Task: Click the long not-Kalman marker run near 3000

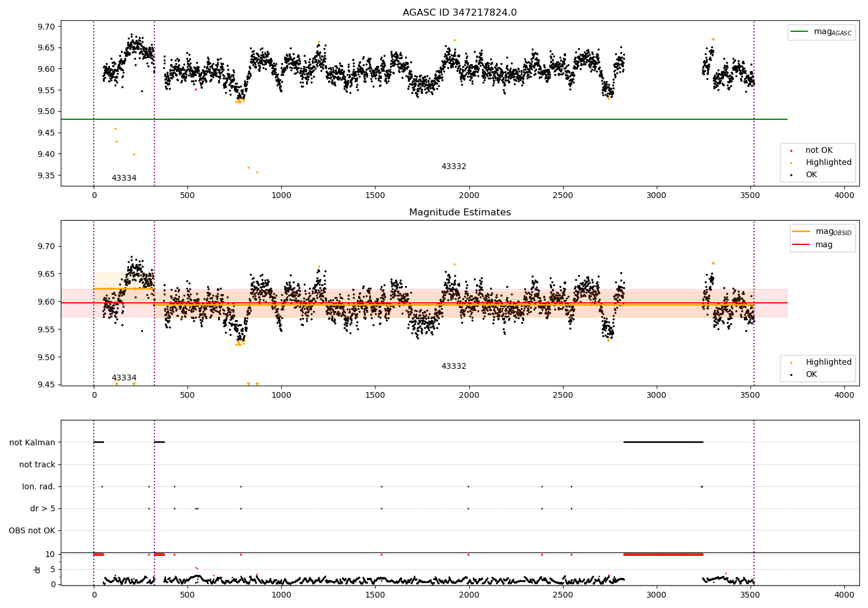Action: (663, 442)
